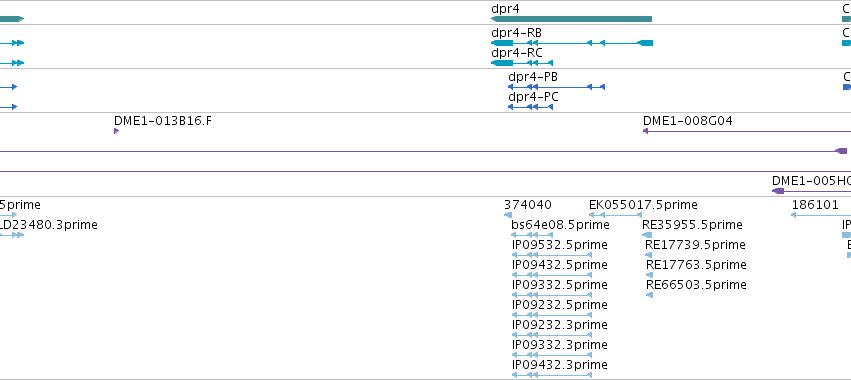Click the IP09332.3prime label

coord(560,345)
